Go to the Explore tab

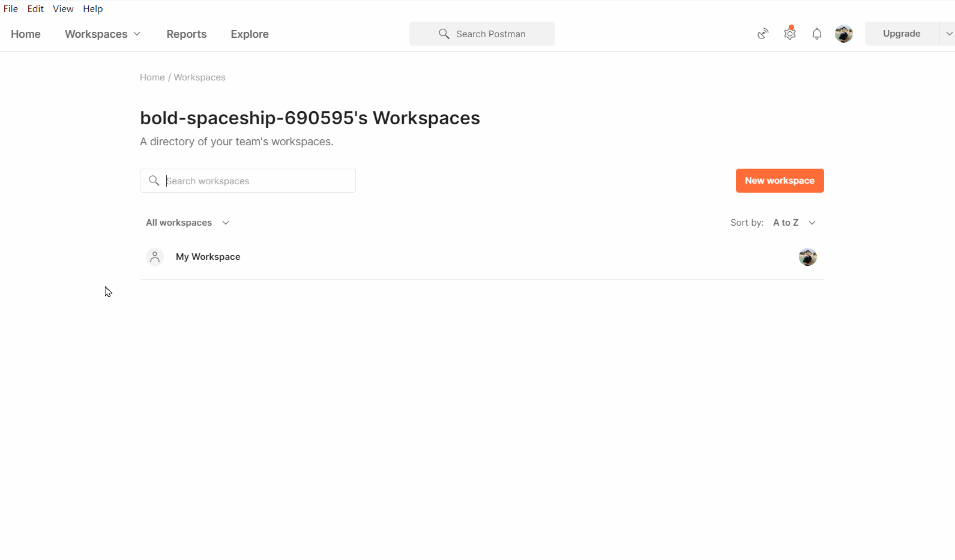[x=250, y=34]
